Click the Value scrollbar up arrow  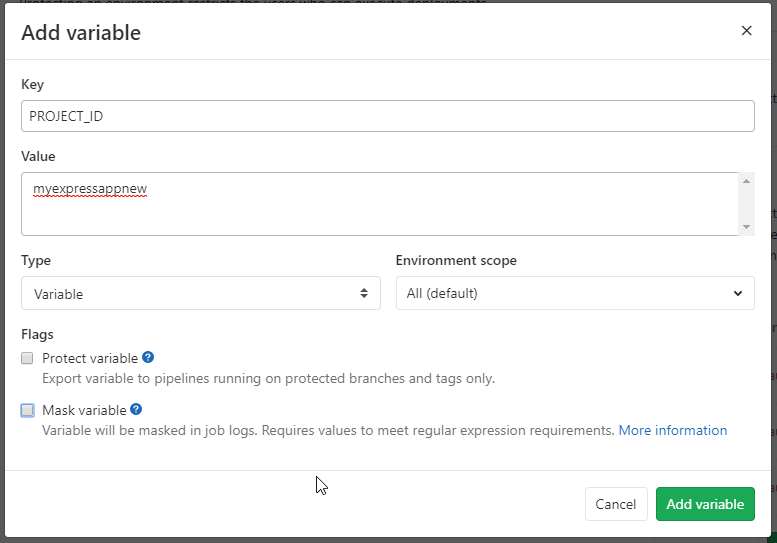tap(746, 181)
